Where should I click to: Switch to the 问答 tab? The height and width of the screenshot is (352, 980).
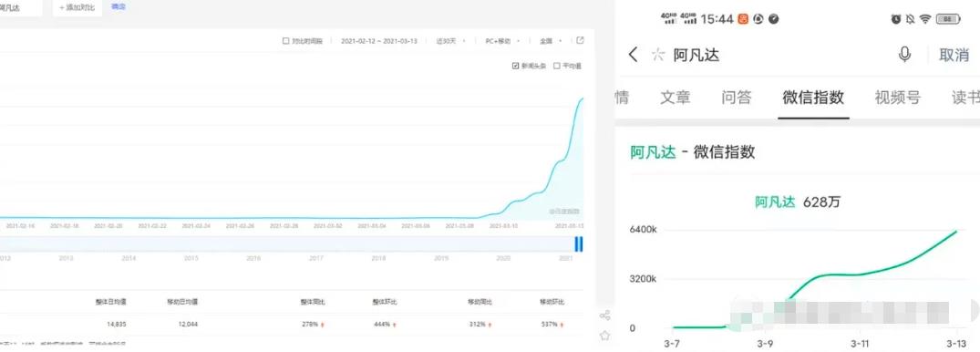click(x=737, y=98)
